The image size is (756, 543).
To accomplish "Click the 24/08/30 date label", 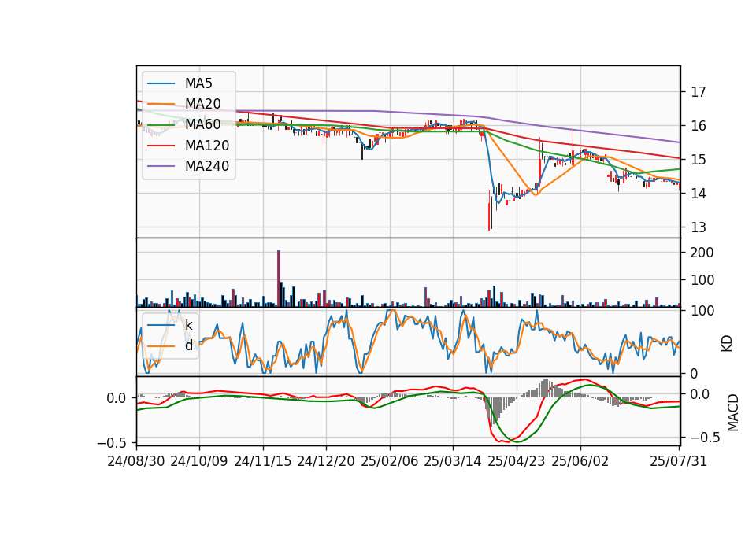I will click(x=136, y=461).
